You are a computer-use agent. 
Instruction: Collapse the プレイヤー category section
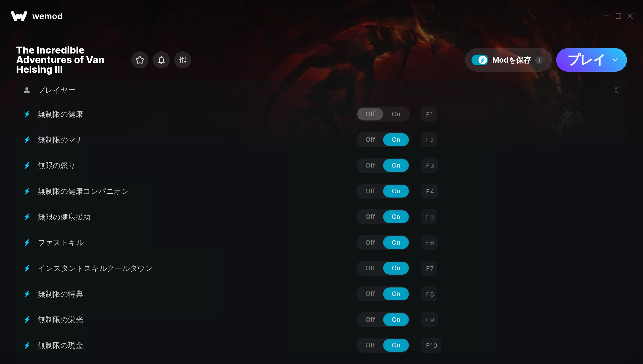[x=616, y=90]
